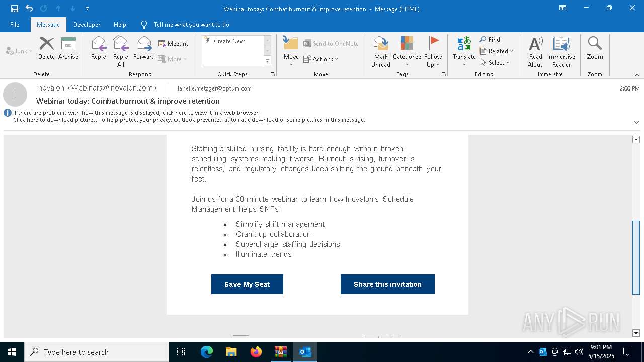
Task: Open the Customize Quick Access Toolbar dropdown
Action: coord(87,9)
